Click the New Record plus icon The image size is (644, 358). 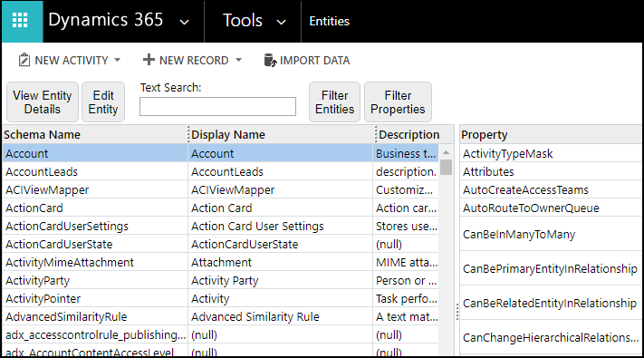(x=149, y=60)
